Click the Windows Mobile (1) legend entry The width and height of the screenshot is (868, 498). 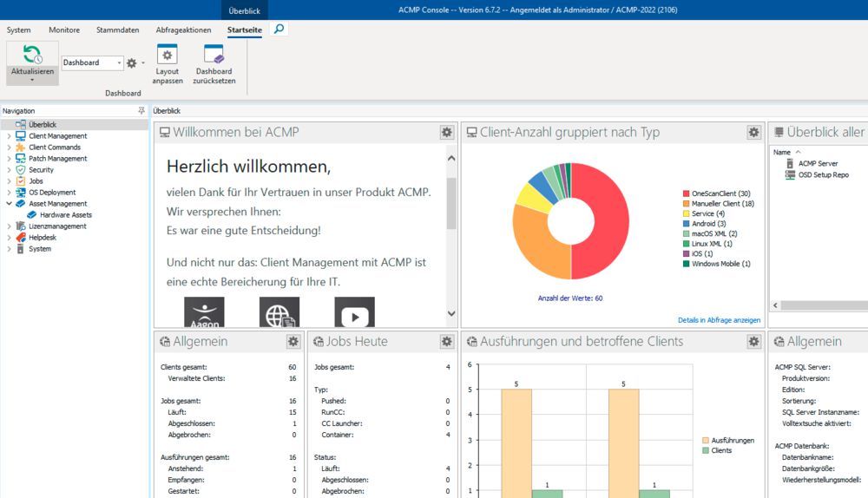tap(716, 264)
